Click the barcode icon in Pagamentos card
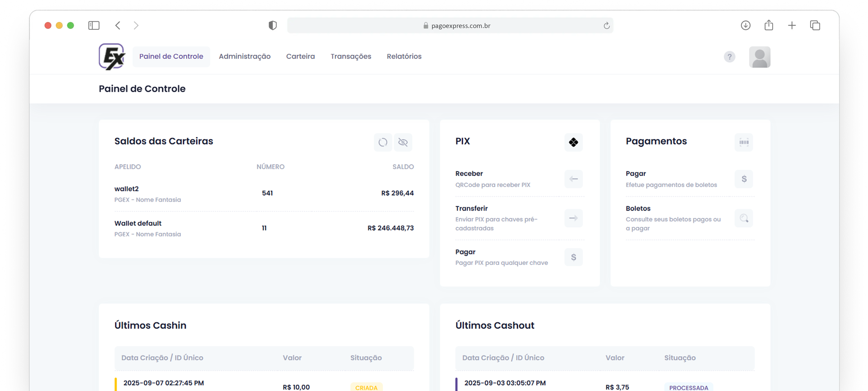The height and width of the screenshot is (391, 868). [x=744, y=142]
